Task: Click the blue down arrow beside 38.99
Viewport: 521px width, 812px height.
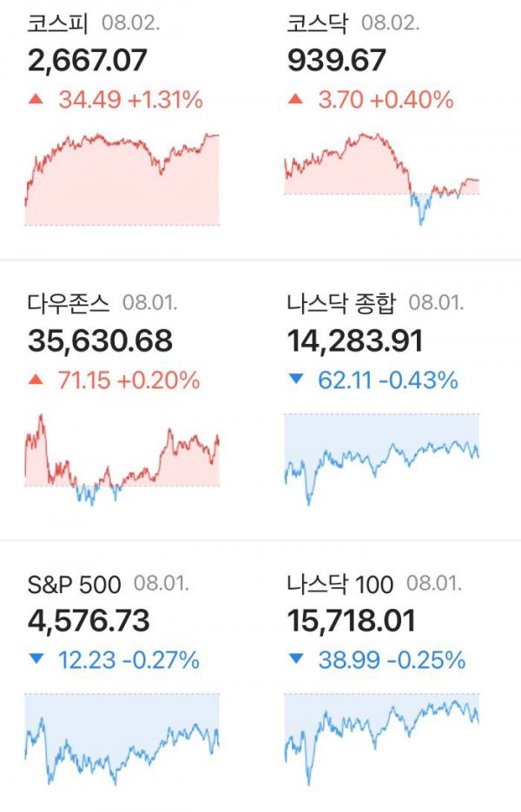Action: (296, 658)
